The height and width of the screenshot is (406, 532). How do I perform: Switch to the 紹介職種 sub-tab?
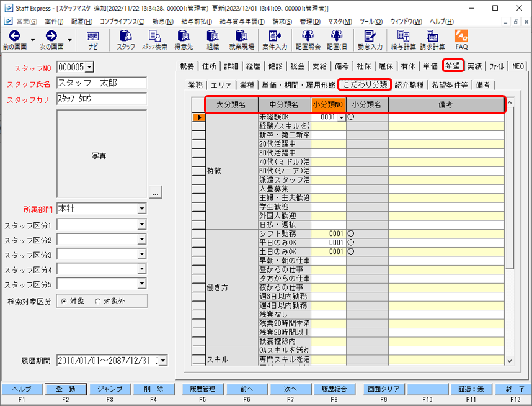[x=409, y=85]
